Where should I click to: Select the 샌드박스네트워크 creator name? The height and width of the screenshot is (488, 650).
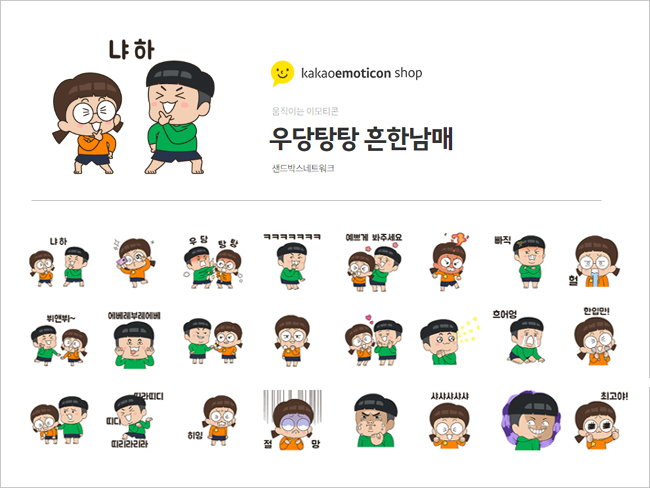click(x=303, y=168)
